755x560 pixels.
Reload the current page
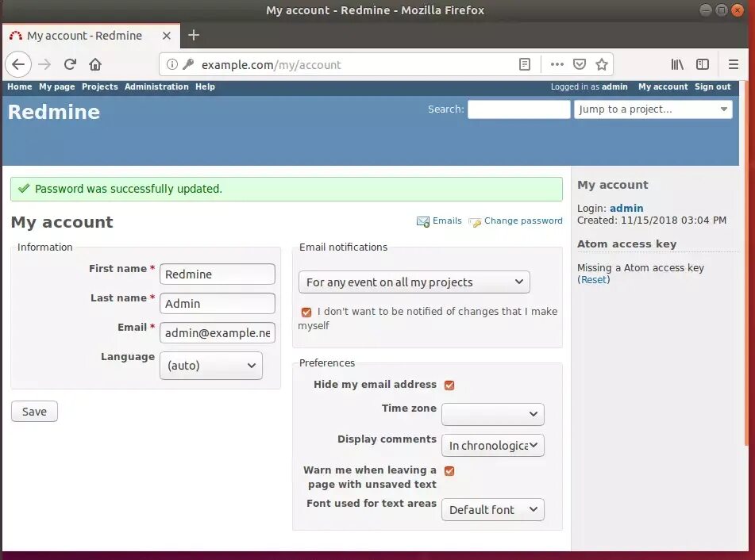71,64
